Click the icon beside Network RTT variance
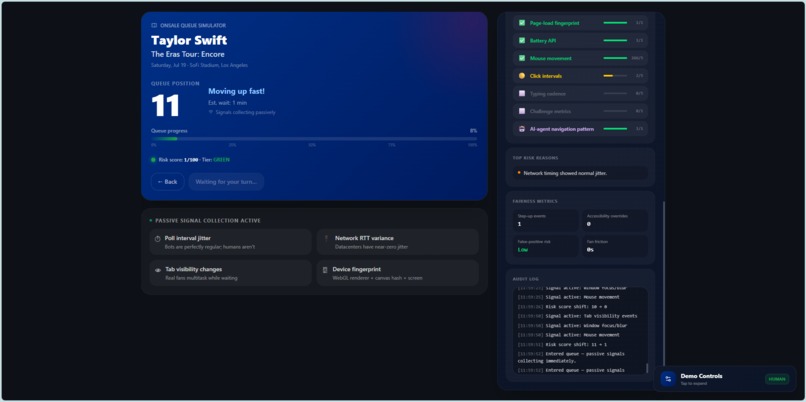The height and width of the screenshot is (402, 806). (x=326, y=239)
